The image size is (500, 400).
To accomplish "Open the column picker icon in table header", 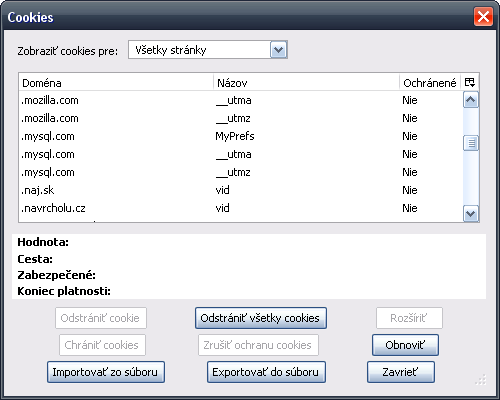I will (x=470, y=82).
